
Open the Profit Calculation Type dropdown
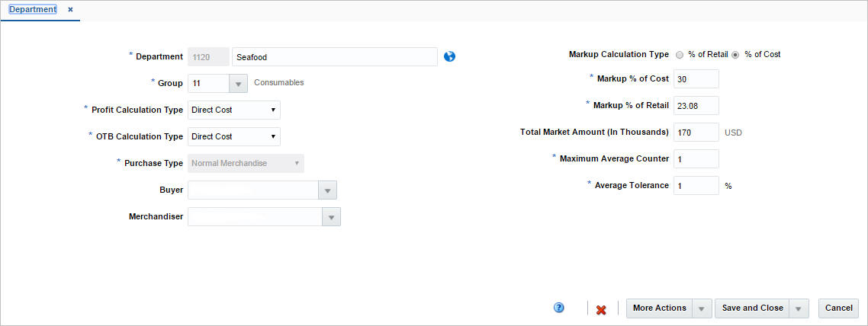pos(234,110)
